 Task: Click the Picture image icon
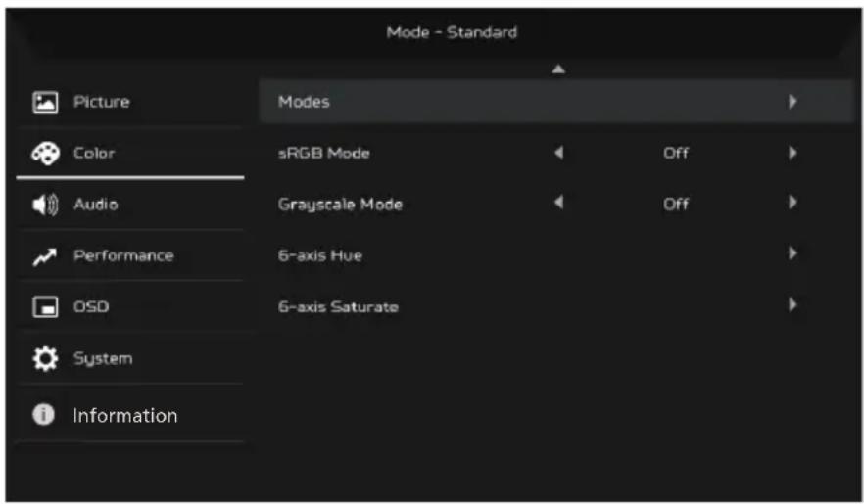(45, 103)
